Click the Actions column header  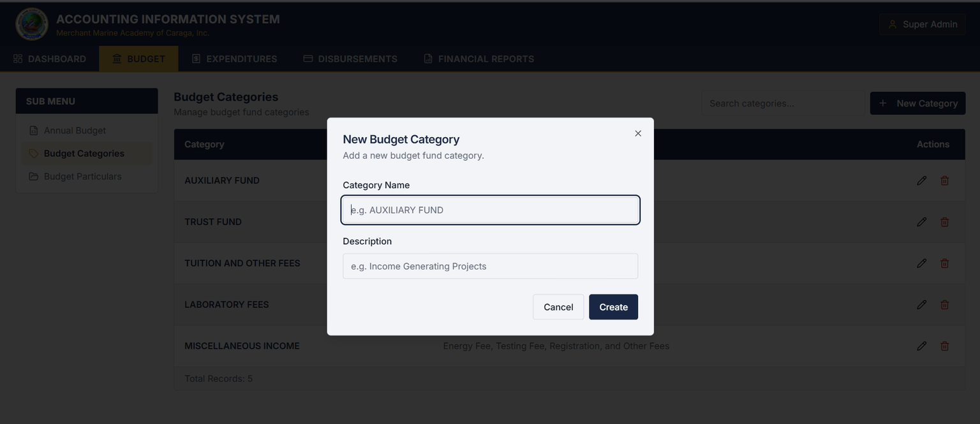[x=933, y=145]
